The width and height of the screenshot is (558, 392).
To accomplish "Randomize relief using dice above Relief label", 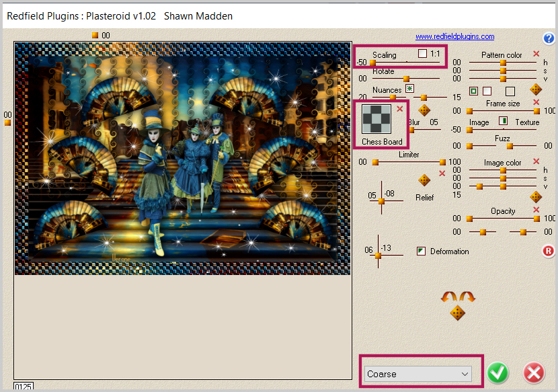I will point(424,180).
